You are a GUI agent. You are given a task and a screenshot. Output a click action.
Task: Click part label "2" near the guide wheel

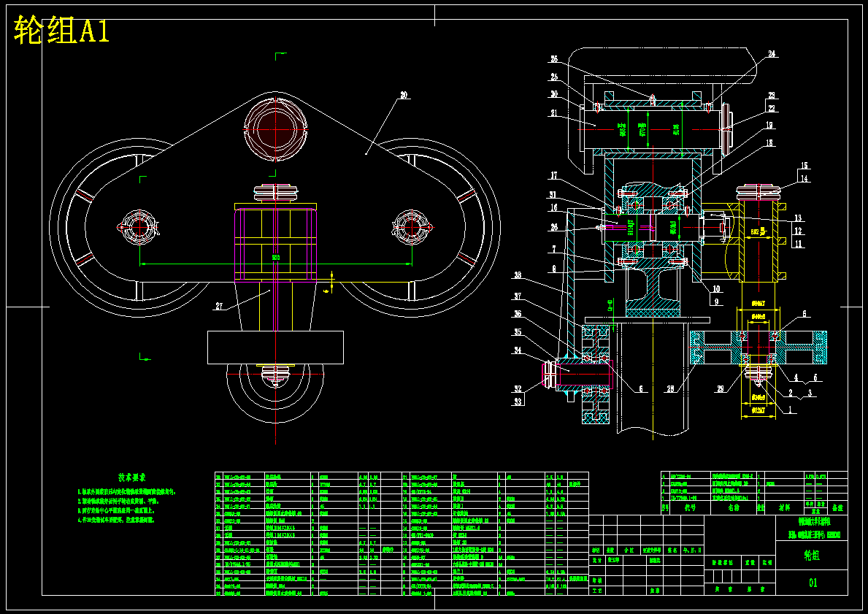(791, 393)
